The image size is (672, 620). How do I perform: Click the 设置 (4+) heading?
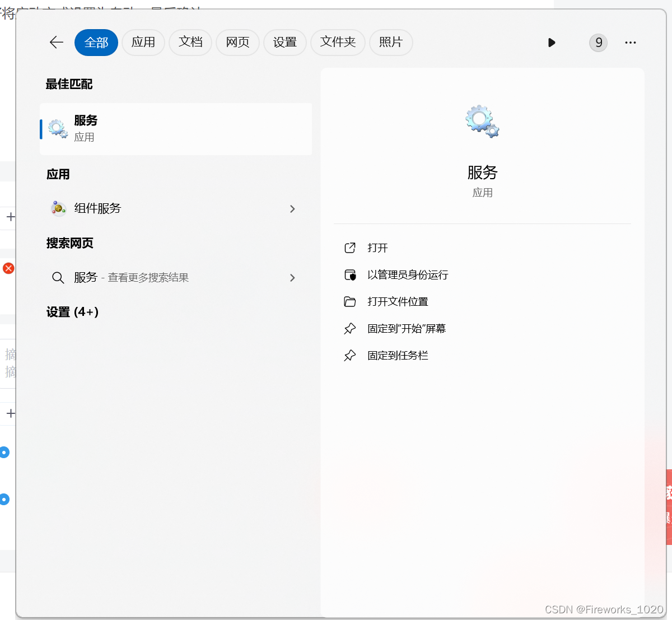tap(72, 312)
